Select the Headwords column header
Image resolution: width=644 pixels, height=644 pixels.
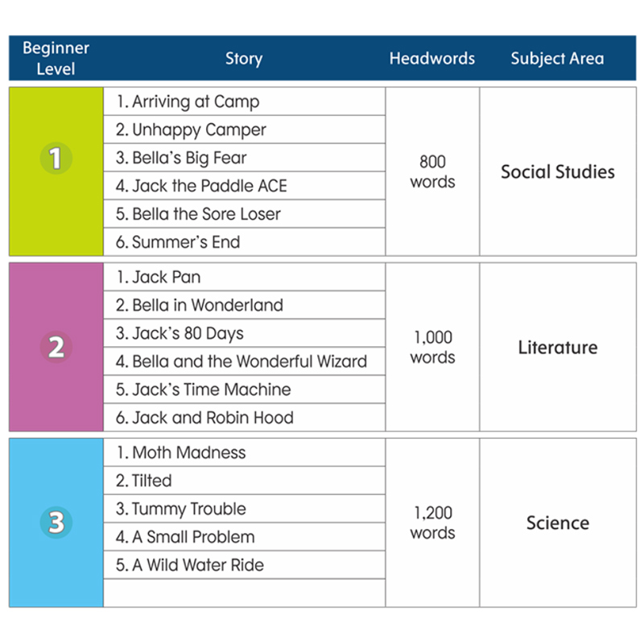click(431, 58)
